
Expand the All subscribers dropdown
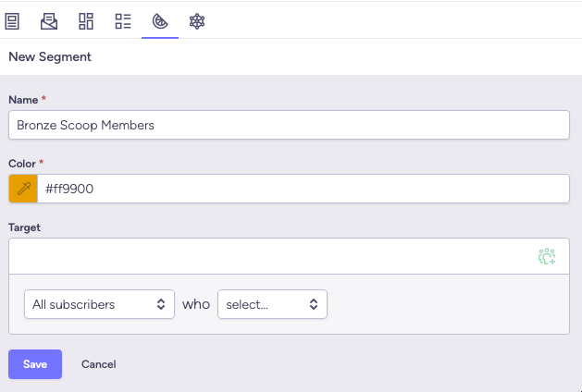tap(98, 304)
